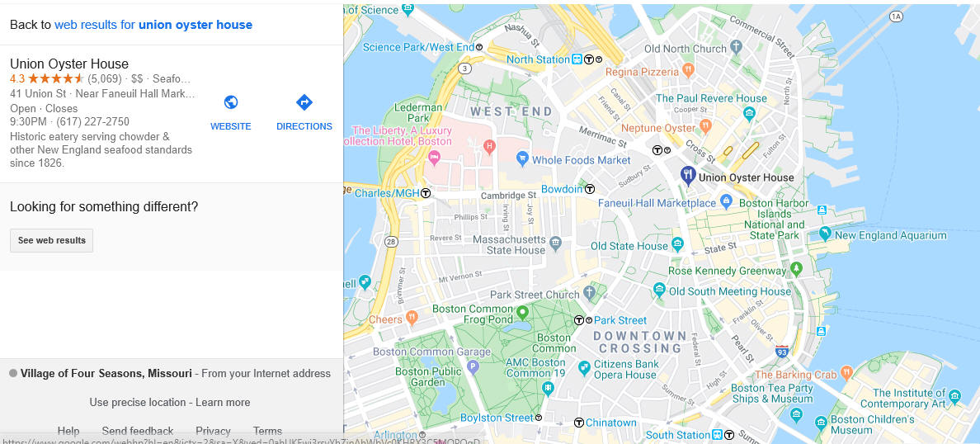Image resolution: width=980 pixels, height=444 pixels.
Task: Click the AMC Boston Common 19 cinema icon
Action: coord(548,389)
